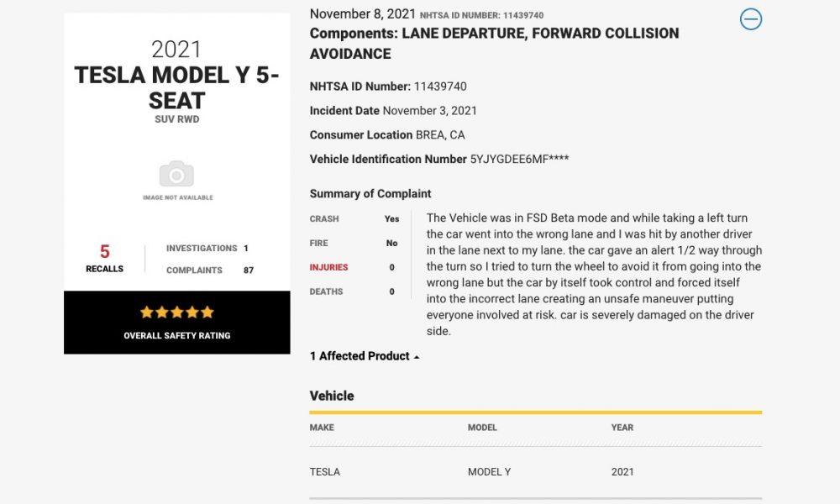Click the YEAR column header
Screen dimensions: 840x504
pyautogui.click(x=622, y=428)
